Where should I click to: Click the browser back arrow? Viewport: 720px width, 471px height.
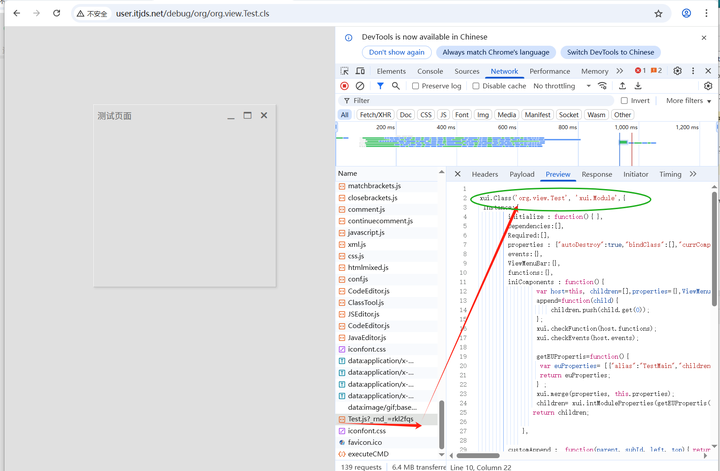17,13
